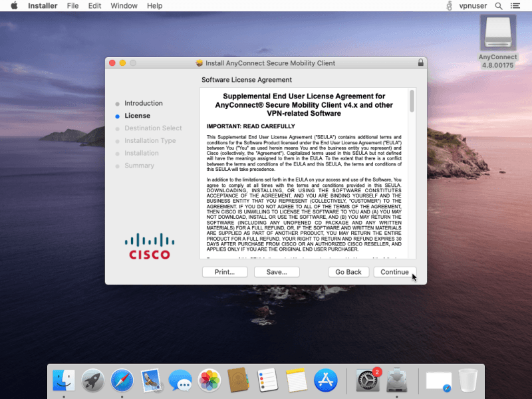
Task: Open Spotlight search magnifier in menu bar
Action: 498,6
